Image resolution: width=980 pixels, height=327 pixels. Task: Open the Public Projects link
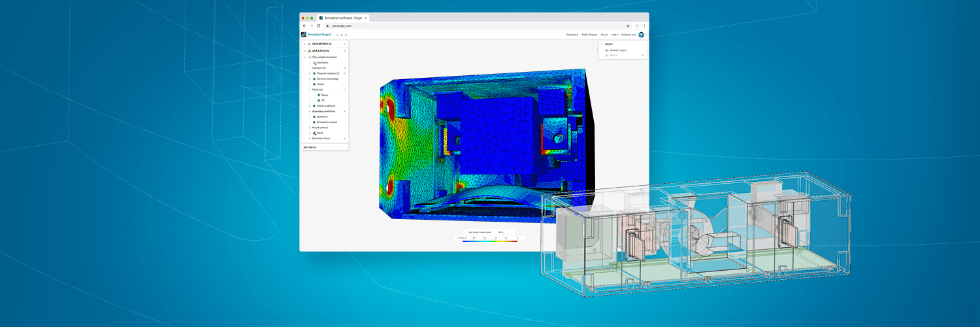click(x=589, y=34)
